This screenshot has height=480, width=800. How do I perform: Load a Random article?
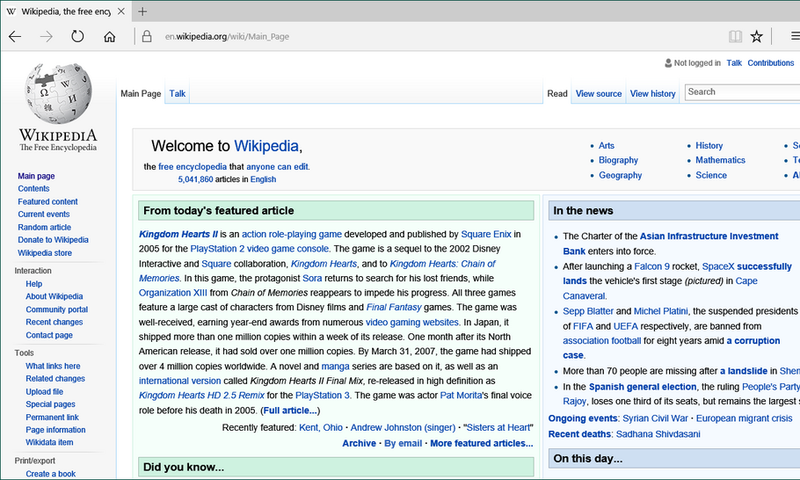[x=44, y=227]
